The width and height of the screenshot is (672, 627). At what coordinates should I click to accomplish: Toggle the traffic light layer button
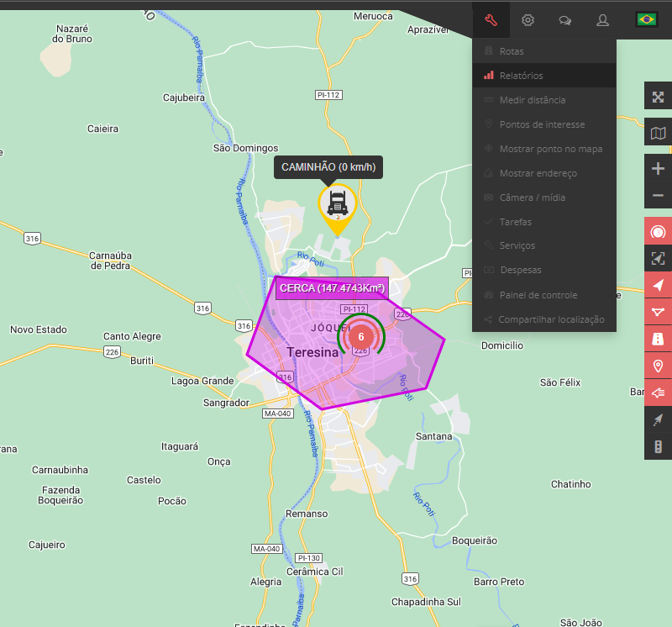(658, 446)
